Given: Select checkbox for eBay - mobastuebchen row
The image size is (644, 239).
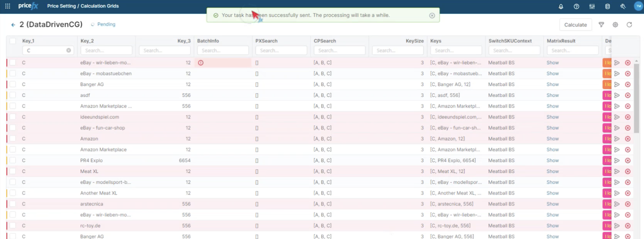Looking at the screenshot, I should click(13, 73).
